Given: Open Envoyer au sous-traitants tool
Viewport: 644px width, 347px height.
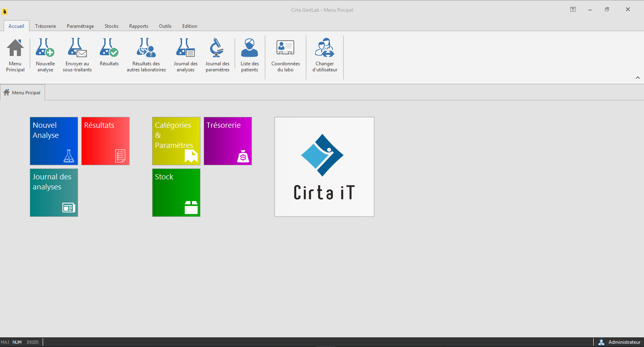Looking at the screenshot, I should tap(77, 55).
